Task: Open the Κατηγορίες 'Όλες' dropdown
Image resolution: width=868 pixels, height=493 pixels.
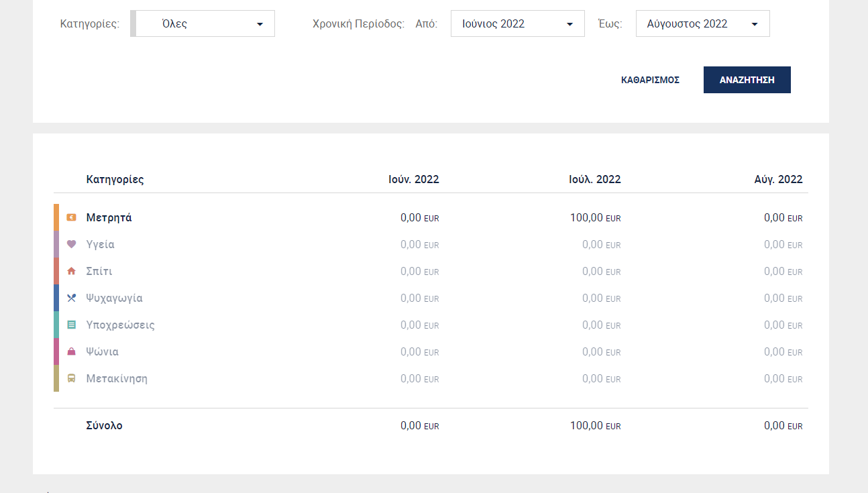Action: pyautogui.click(x=203, y=23)
